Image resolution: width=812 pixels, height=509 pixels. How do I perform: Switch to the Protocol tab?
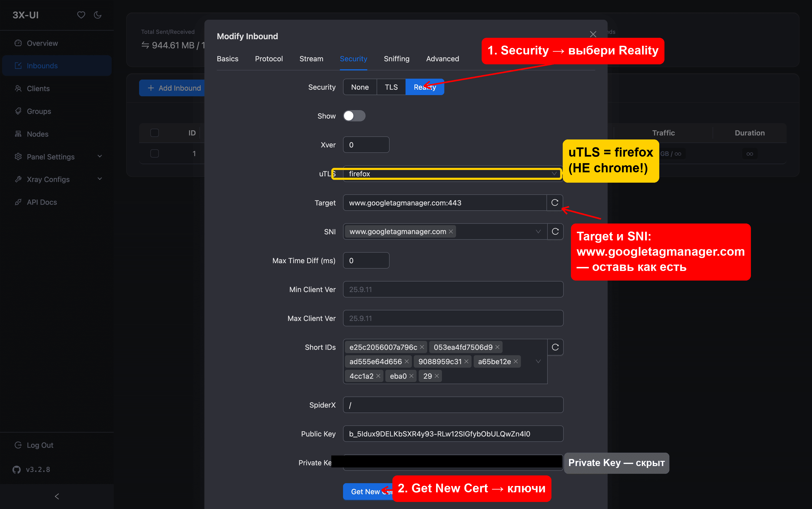(x=269, y=58)
